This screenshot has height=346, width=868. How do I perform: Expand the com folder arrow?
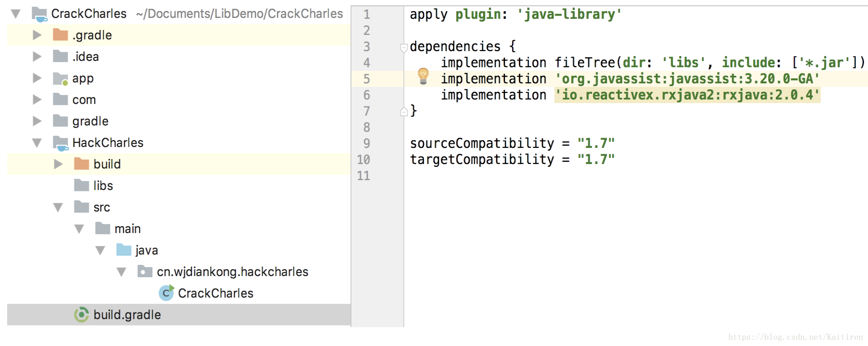pos(37,99)
